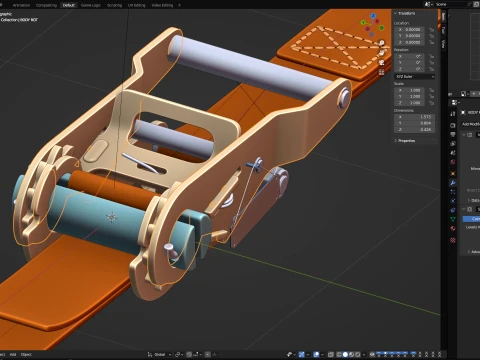Toggle X-ray view in viewport footer
480x360 pixels.
331,354
